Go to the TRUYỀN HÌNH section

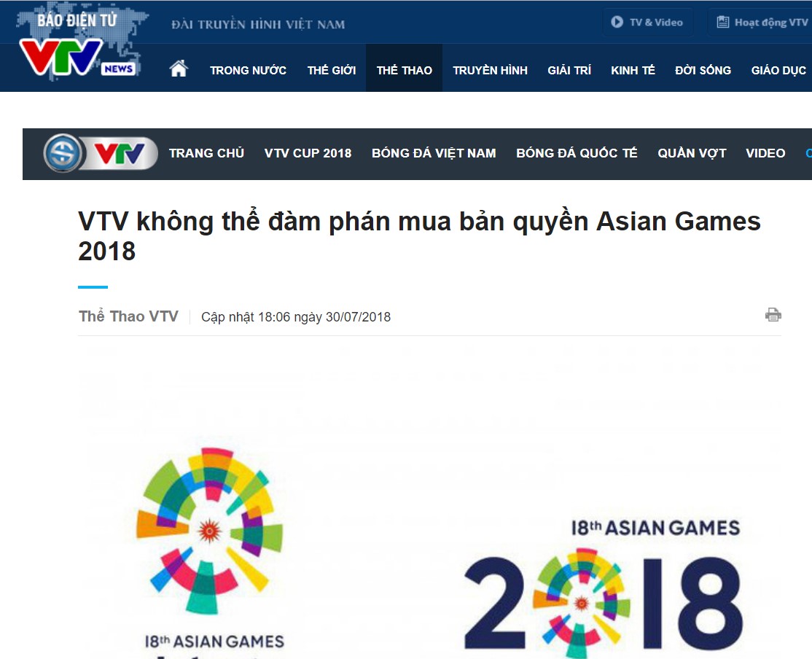point(490,70)
